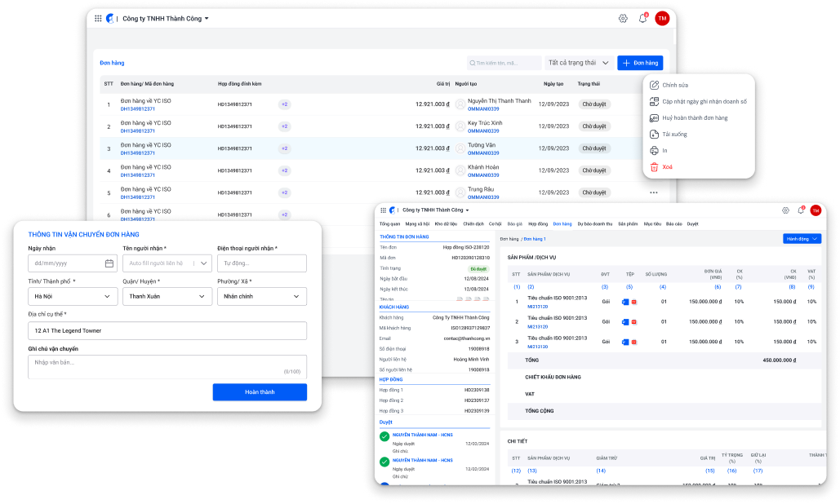The height and width of the screenshot is (504, 840).
Task: Click the calendar icon in Ngày nhận field
Action: click(109, 263)
